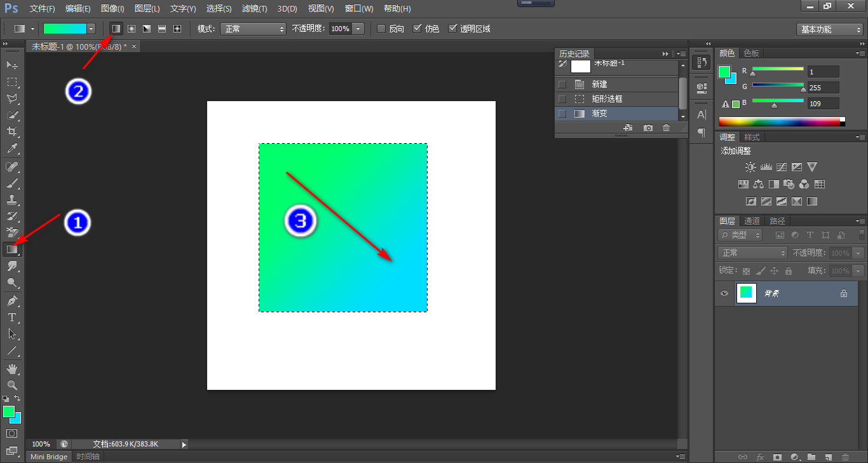Image resolution: width=868 pixels, height=463 pixels.
Task: Select the 矩形选框 history state
Action: click(x=607, y=99)
